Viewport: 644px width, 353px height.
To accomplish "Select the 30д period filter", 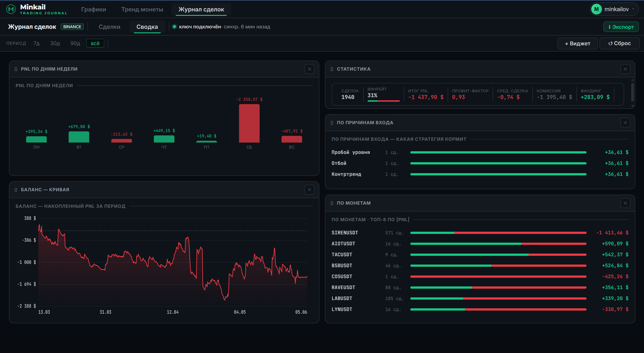I will [55, 43].
